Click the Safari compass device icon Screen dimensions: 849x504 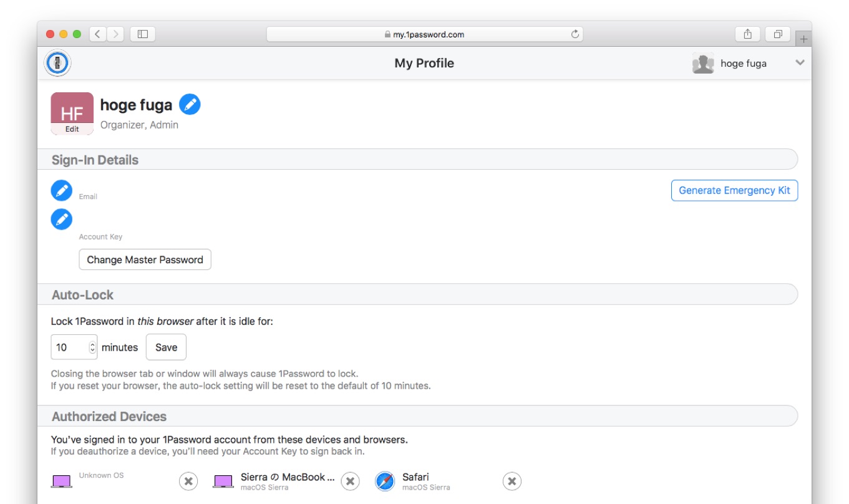(385, 481)
